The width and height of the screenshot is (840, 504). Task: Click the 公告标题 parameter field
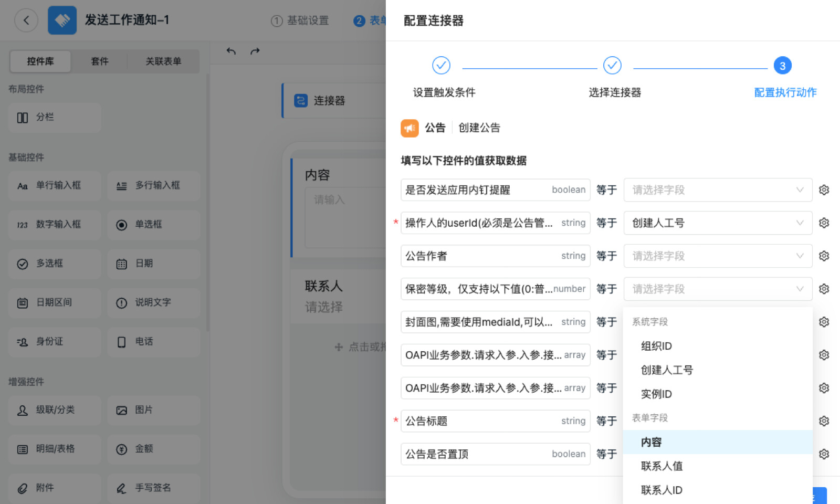click(x=495, y=421)
